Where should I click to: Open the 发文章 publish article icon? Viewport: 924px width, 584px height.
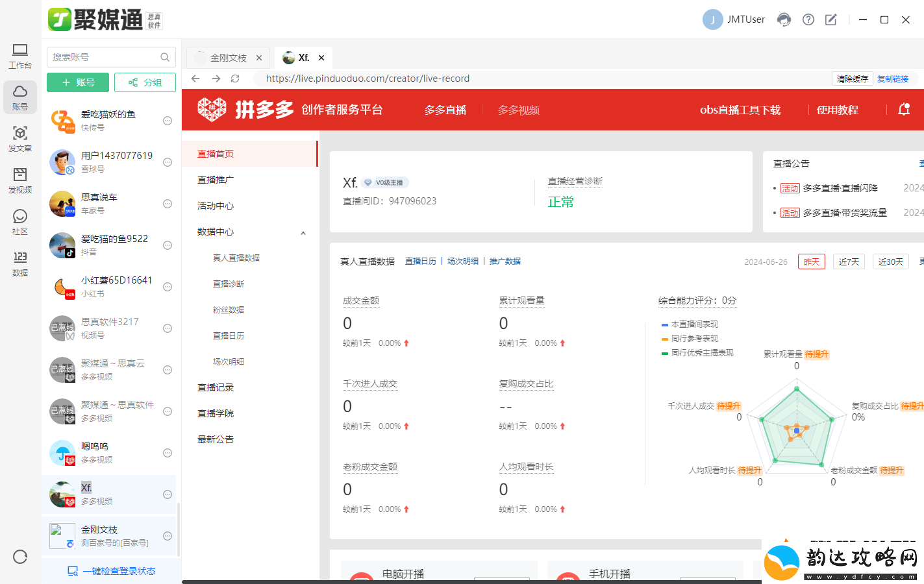[20, 139]
